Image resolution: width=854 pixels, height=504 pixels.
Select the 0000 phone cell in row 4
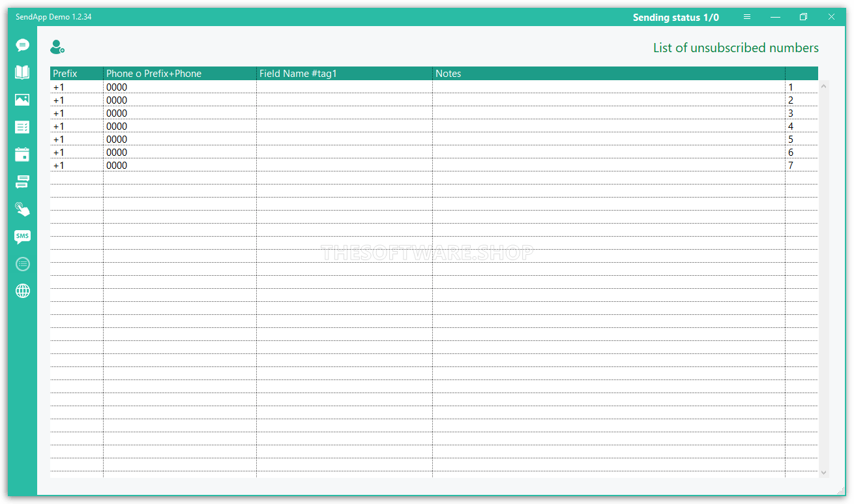180,126
